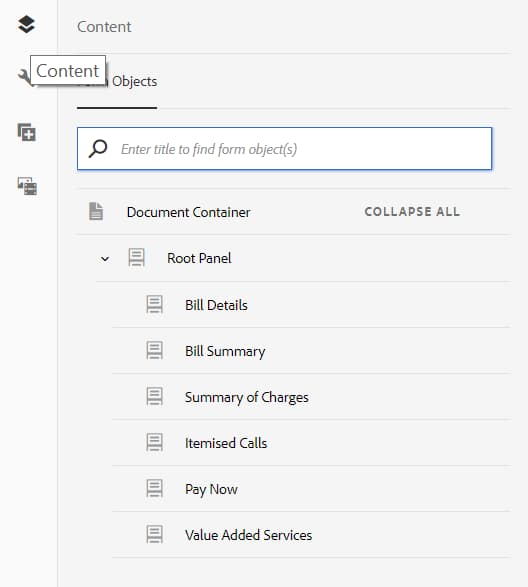Click the Itemised Calls panel icon
Image resolution: width=528 pixels, height=587 pixels.
click(154, 442)
